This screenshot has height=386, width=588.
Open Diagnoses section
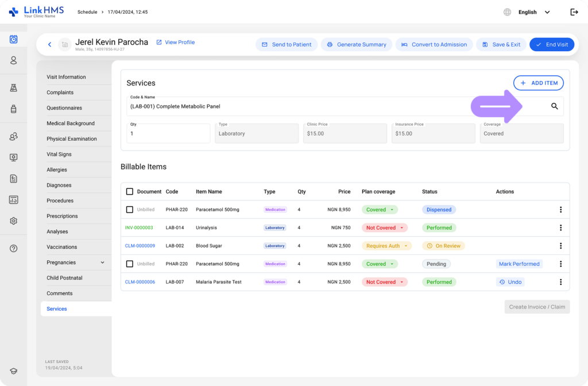75,185
